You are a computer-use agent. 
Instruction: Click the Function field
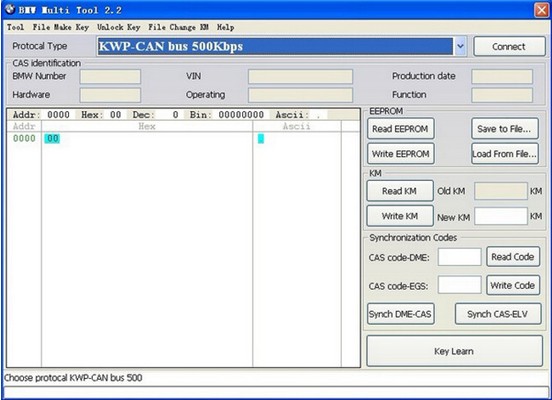(502, 95)
